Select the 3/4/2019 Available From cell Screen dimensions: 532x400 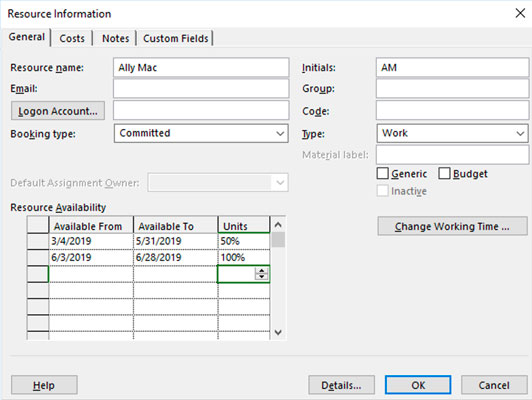tap(91, 241)
